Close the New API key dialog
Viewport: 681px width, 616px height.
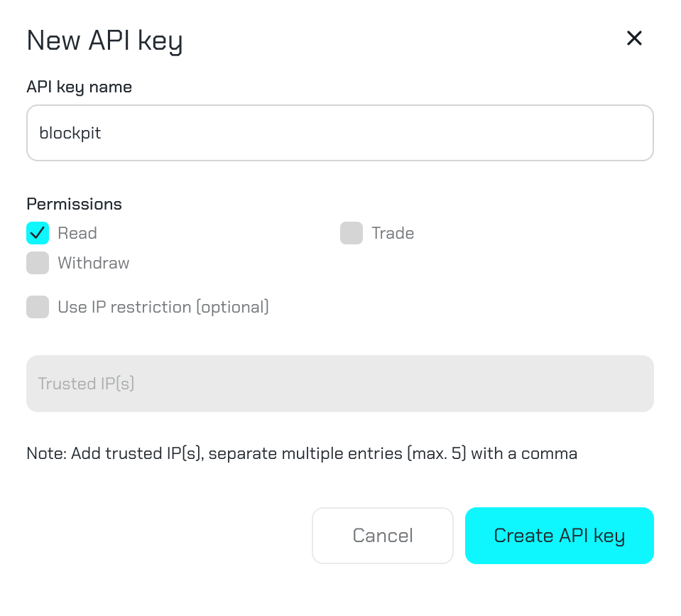coord(634,38)
